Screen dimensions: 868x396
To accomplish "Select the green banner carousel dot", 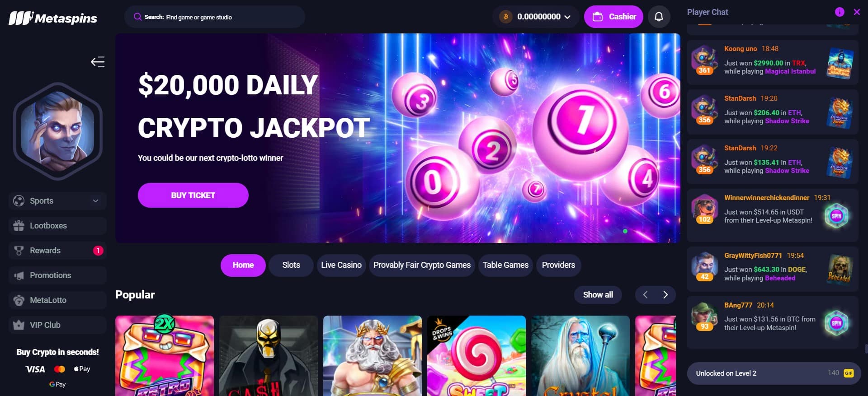I will tap(625, 231).
